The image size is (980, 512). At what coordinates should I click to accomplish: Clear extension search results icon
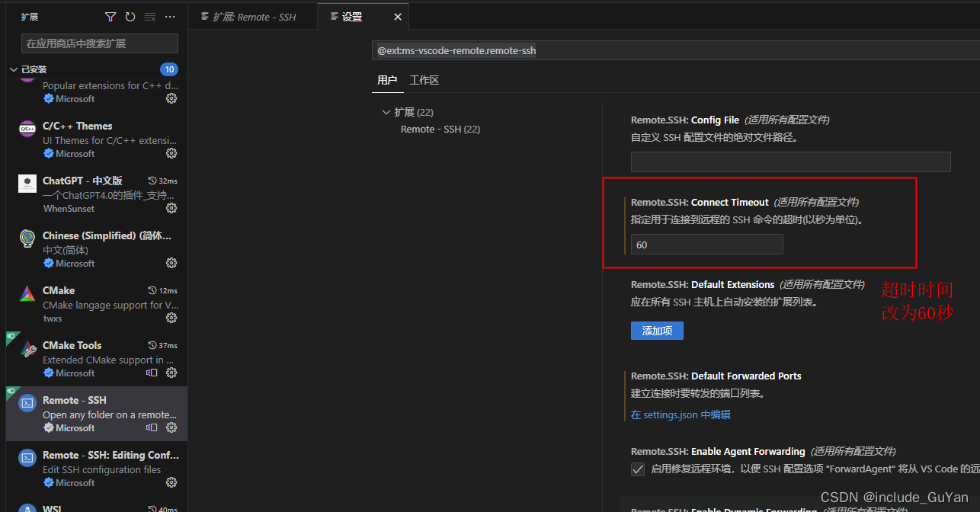click(x=150, y=17)
